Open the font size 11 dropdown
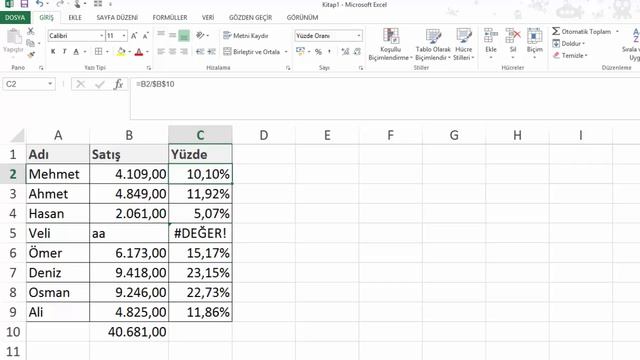Screen dimensions: 640x360 point(124,36)
